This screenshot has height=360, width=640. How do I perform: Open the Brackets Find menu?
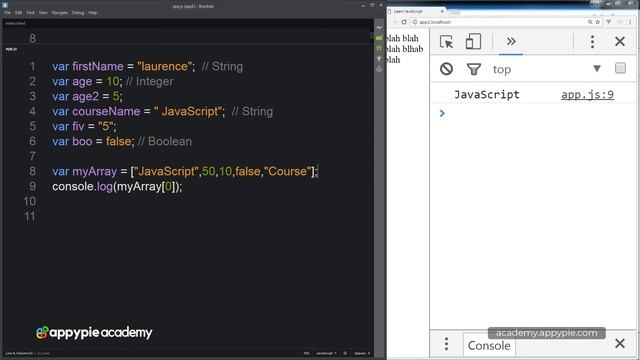point(31,13)
